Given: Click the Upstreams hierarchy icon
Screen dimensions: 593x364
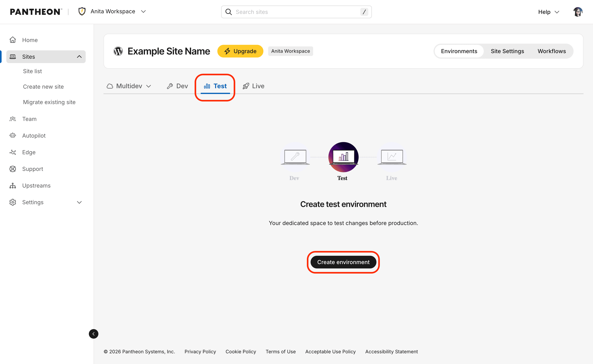Looking at the screenshot, I should click(x=13, y=186).
